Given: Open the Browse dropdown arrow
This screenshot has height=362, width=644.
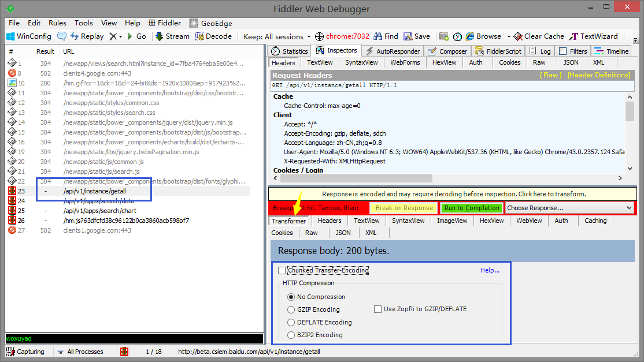Looking at the screenshot, I should coord(509,36).
